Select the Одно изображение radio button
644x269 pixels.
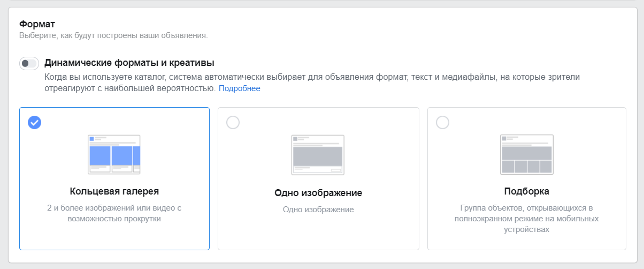pyautogui.click(x=233, y=122)
